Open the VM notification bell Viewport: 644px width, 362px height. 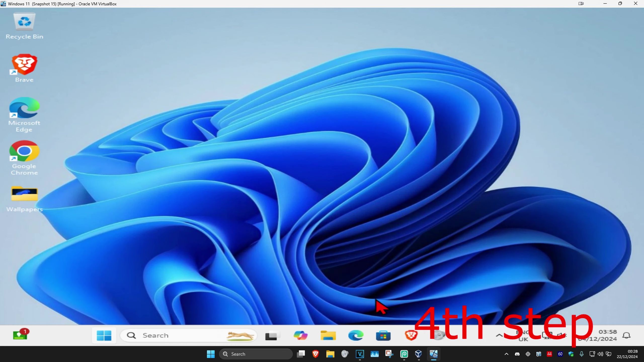click(x=626, y=335)
